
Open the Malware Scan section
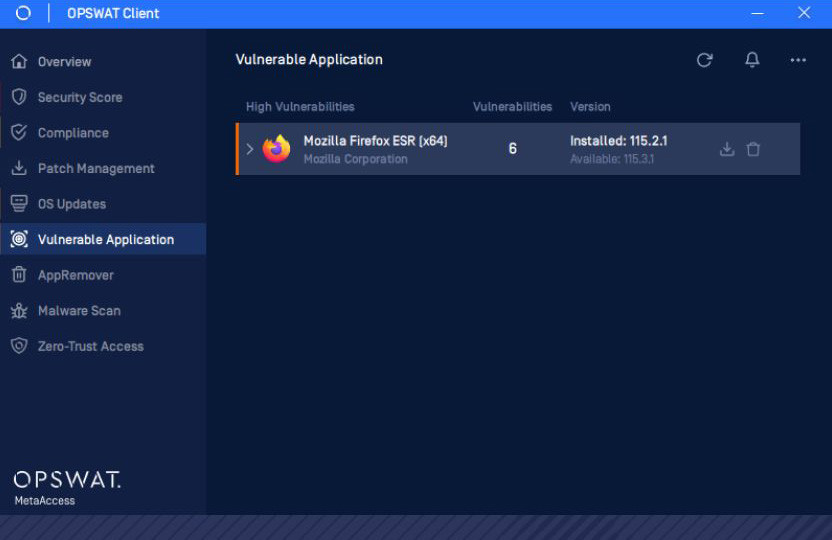point(103,310)
